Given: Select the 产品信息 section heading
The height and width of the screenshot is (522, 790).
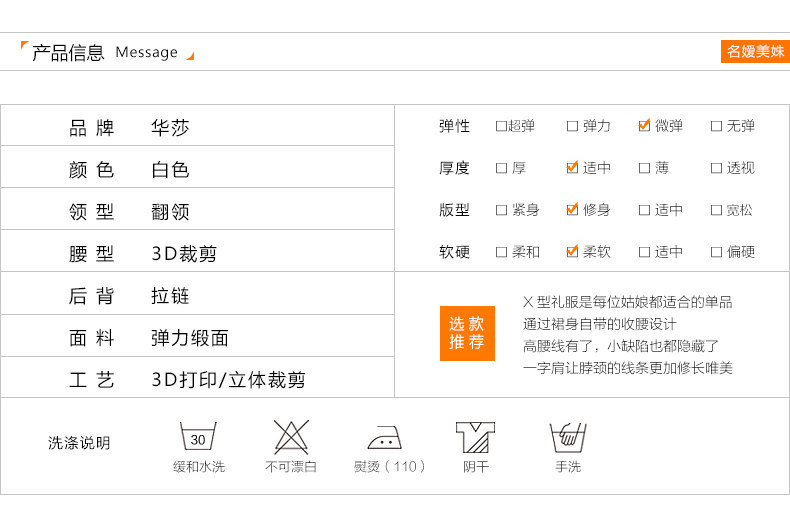Looking at the screenshot, I should point(68,52).
